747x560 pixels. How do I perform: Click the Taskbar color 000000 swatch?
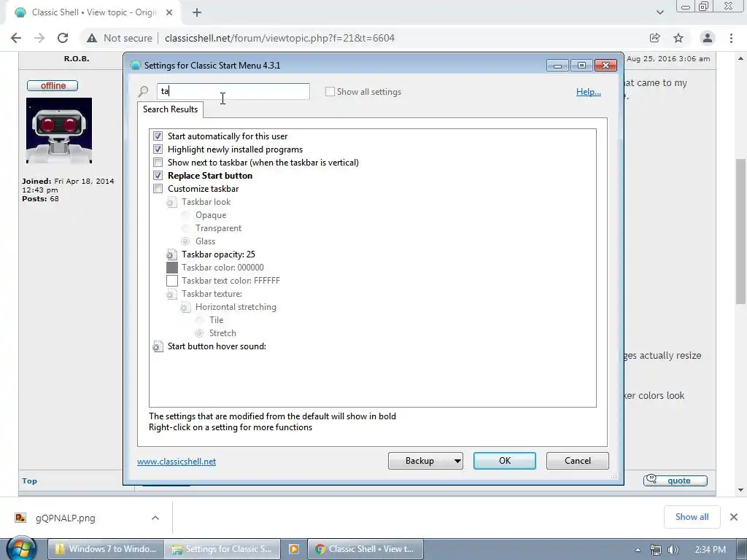(172, 268)
